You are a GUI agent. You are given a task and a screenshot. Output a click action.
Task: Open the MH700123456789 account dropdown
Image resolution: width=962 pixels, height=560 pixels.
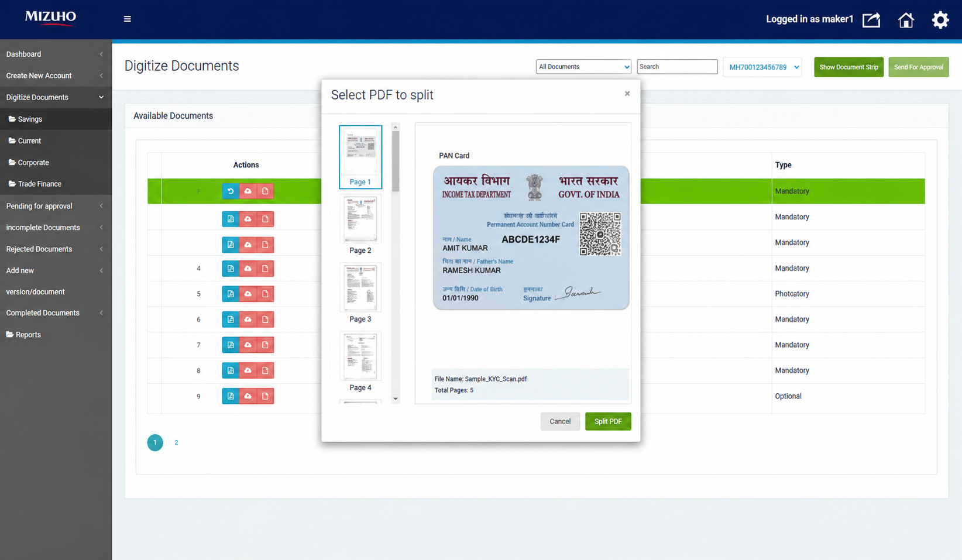click(762, 67)
